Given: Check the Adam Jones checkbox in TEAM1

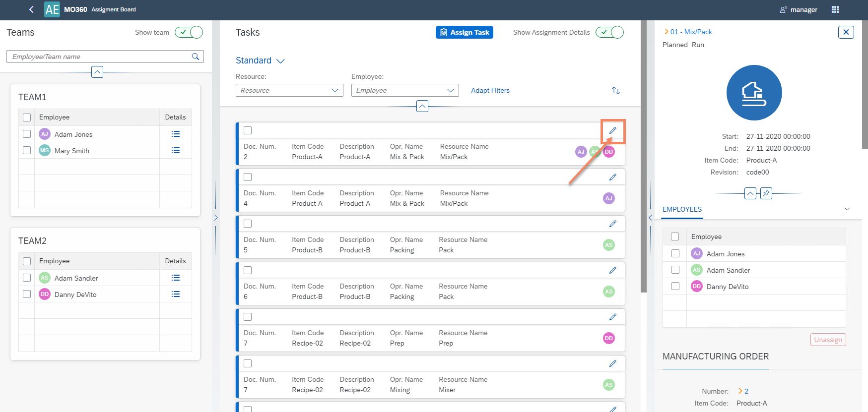Looking at the screenshot, I should pos(27,134).
